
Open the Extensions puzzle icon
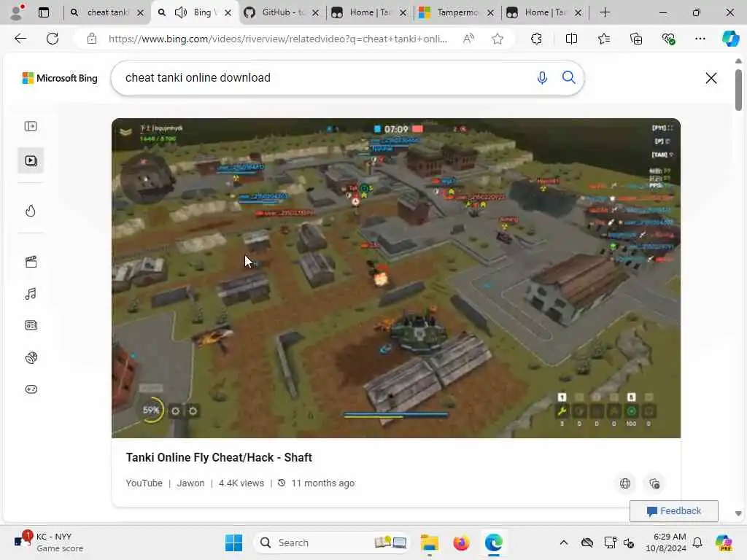tap(536, 39)
